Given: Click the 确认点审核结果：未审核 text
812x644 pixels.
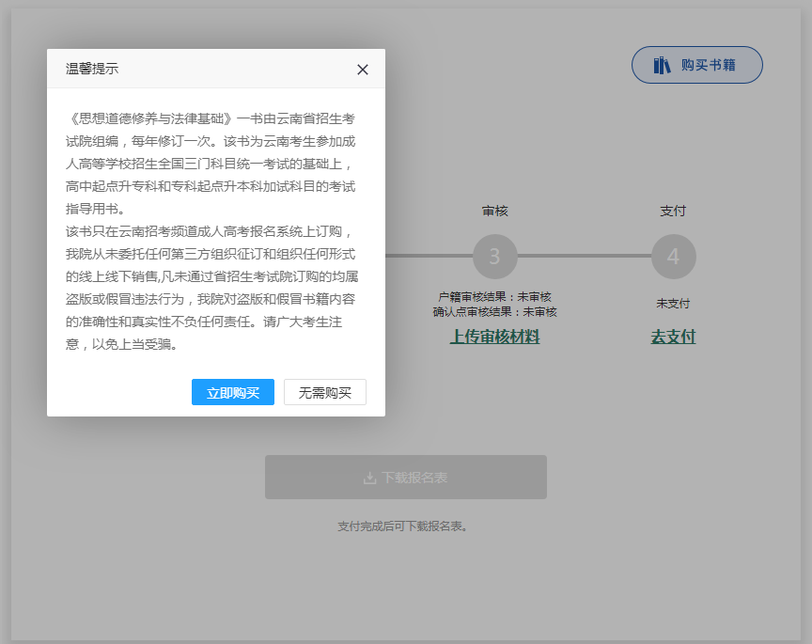Looking at the screenshot, I should coord(495,312).
